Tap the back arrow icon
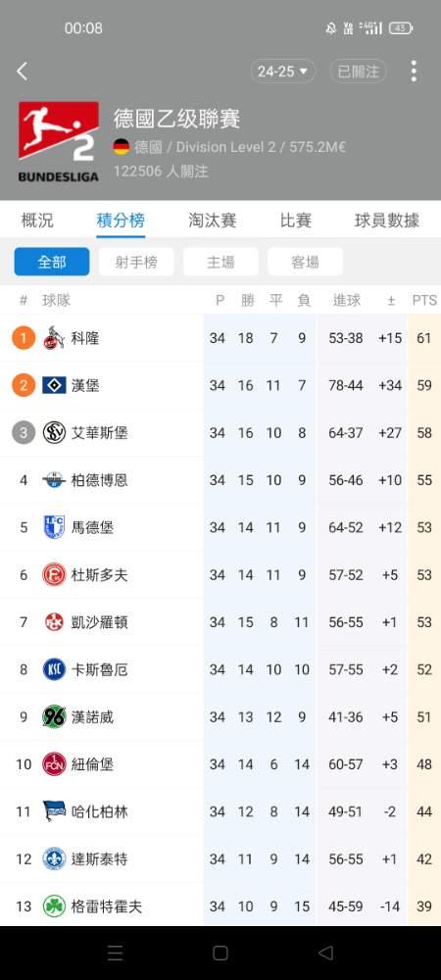The height and width of the screenshot is (980, 441). point(22,72)
